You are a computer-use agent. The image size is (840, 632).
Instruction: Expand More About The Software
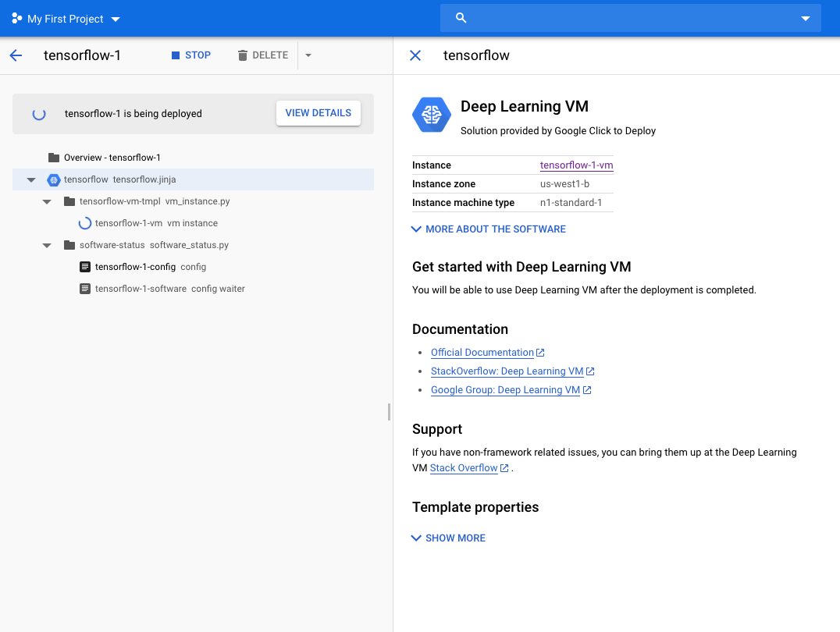click(x=489, y=229)
